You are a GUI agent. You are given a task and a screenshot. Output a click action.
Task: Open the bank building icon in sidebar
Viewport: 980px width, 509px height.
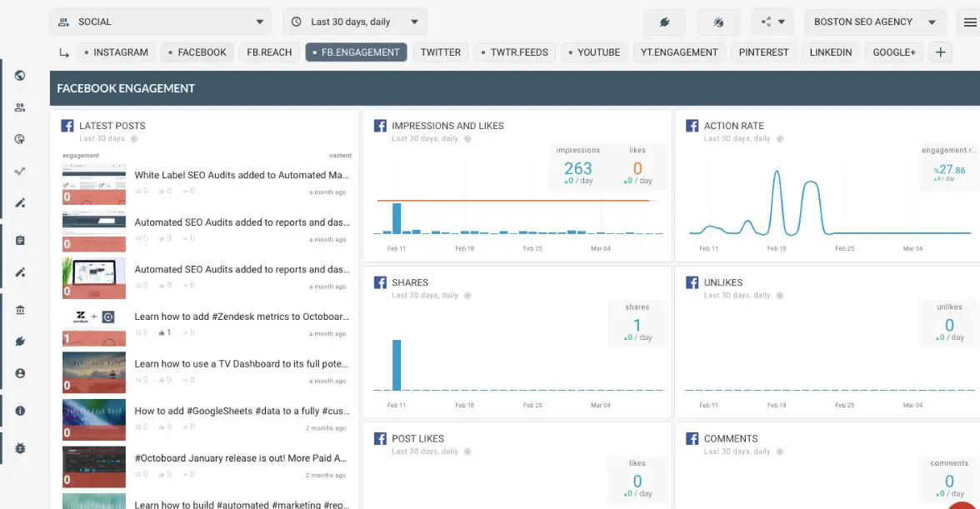[x=20, y=310]
